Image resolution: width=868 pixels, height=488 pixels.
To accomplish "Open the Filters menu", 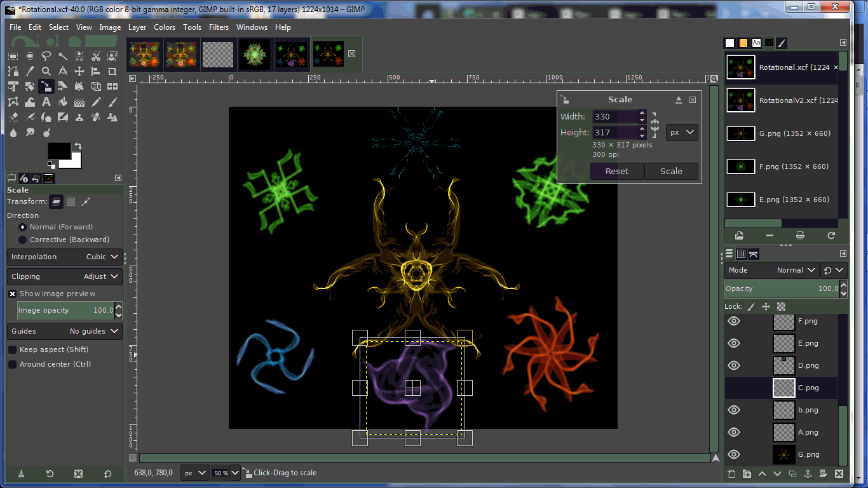I will tap(219, 27).
